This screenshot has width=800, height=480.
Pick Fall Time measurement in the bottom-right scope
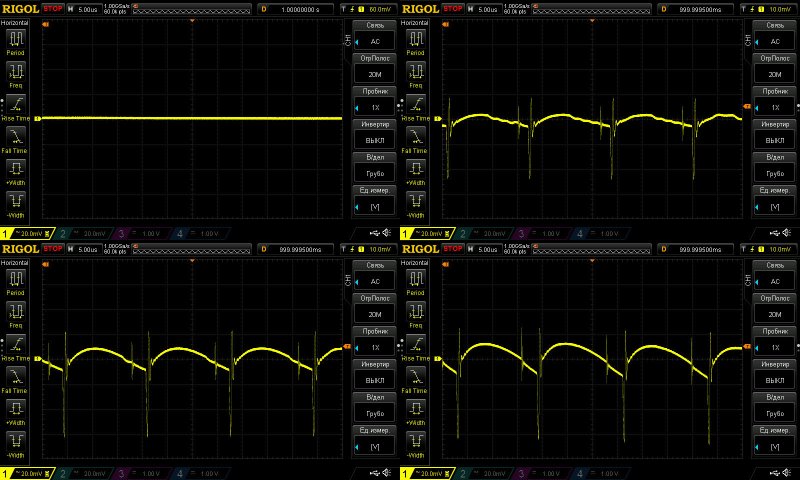click(417, 377)
